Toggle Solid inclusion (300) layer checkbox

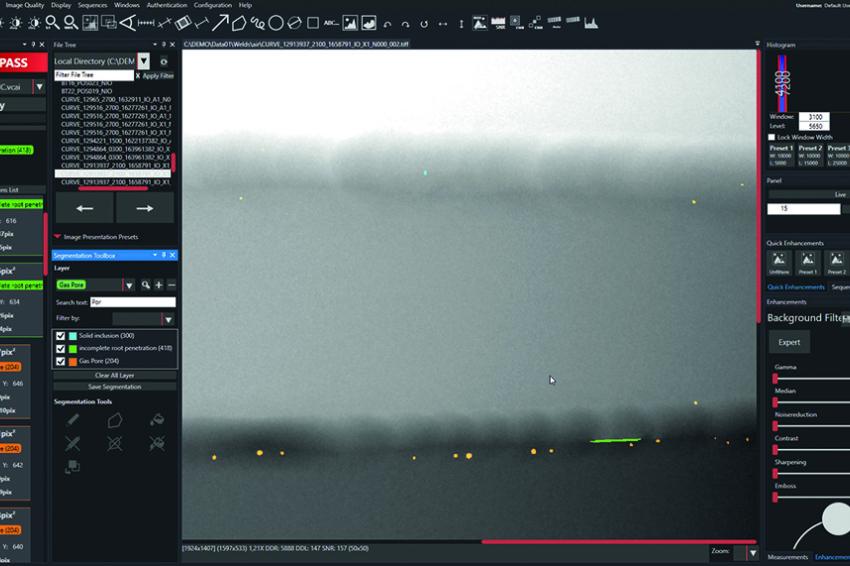(61, 336)
